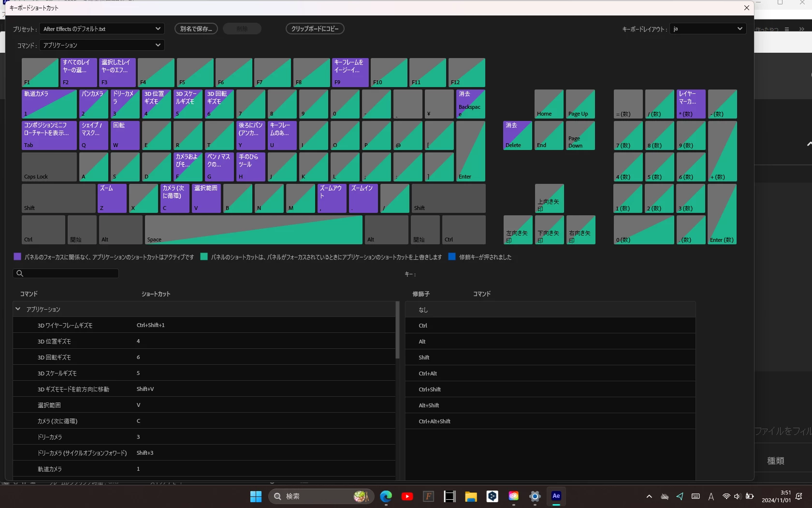Close the キーボードショートカット dialog

pyautogui.click(x=747, y=8)
